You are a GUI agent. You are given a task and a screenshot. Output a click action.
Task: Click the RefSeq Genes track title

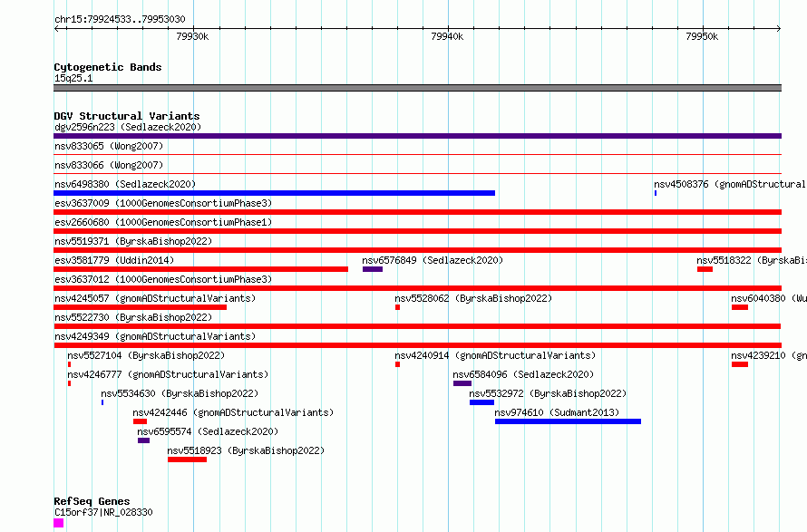(92, 501)
